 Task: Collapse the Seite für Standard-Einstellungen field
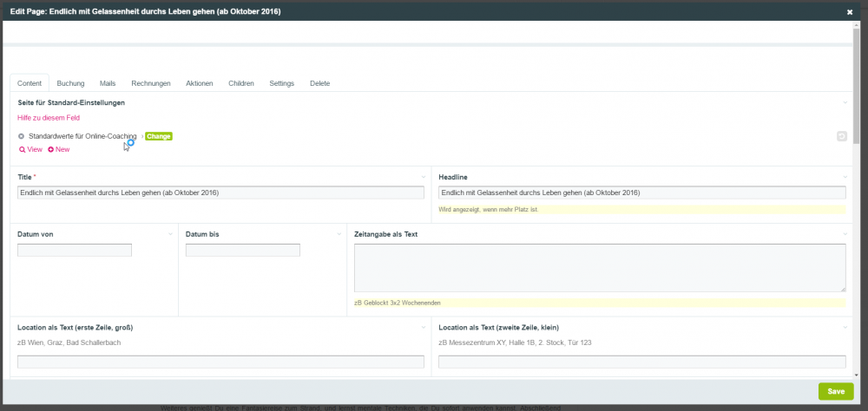845,102
